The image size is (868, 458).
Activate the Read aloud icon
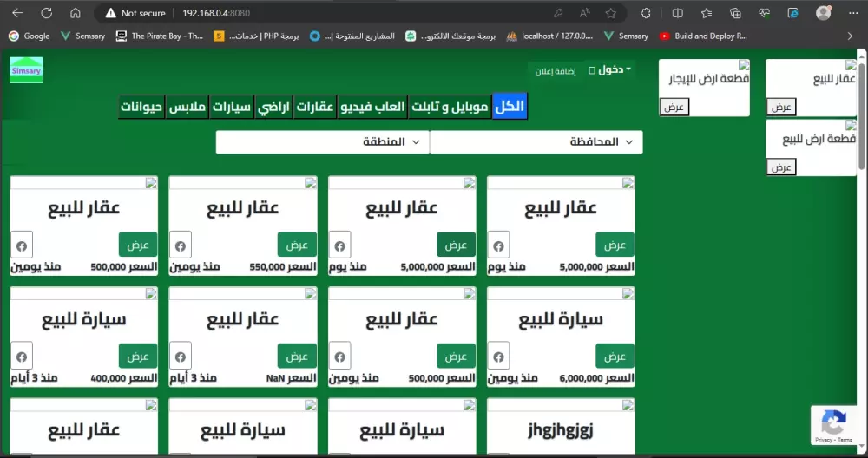(x=584, y=13)
